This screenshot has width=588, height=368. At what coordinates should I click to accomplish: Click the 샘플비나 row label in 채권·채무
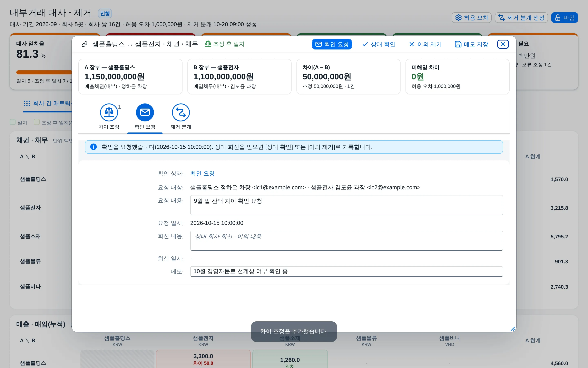pos(30,287)
